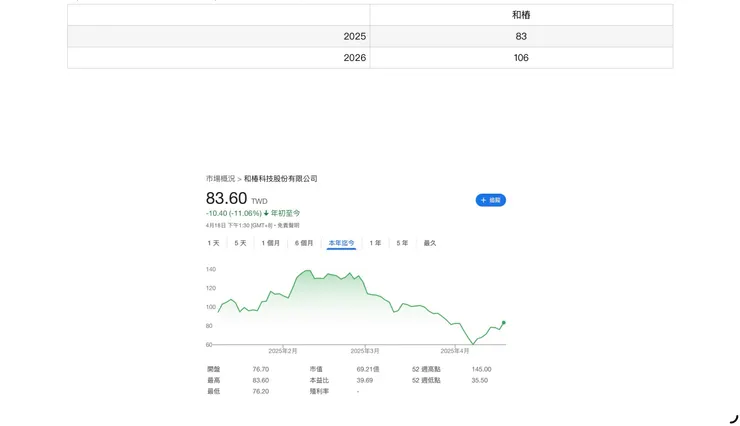Click the table value 106

[x=521, y=58]
